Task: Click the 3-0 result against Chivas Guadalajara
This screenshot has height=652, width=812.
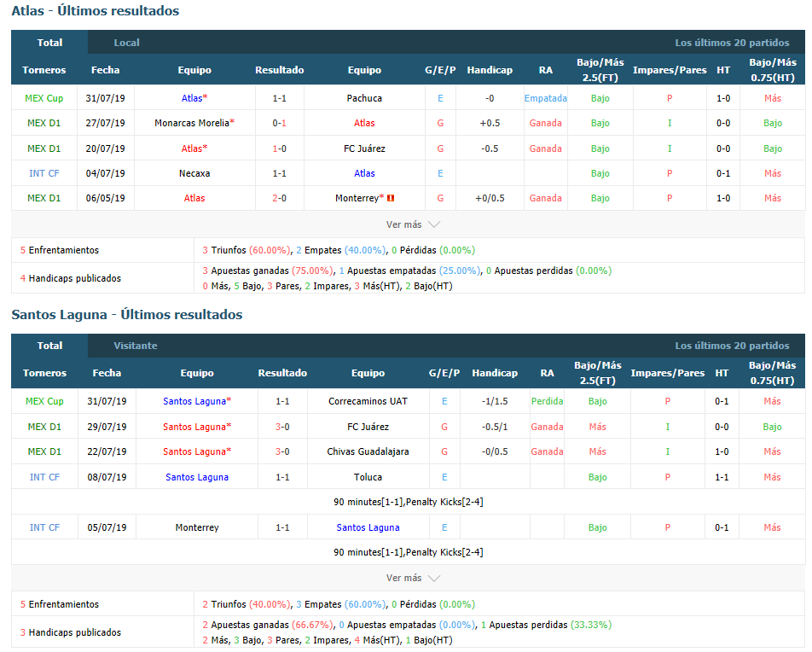Action: click(x=282, y=451)
